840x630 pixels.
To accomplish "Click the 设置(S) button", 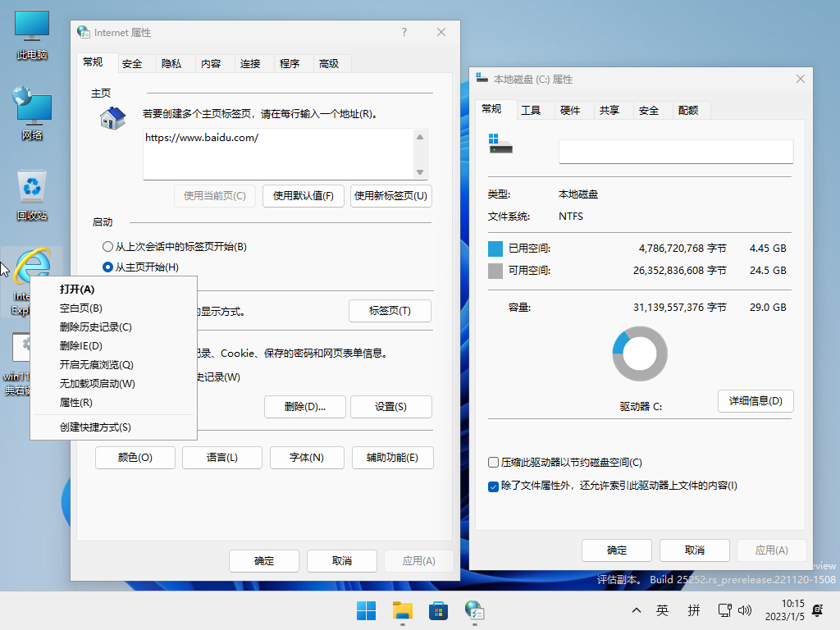I will coord(391,407).
